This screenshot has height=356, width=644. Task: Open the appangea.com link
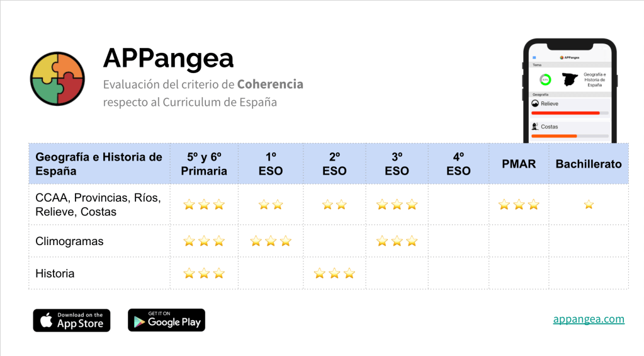[x=589, y=319]
